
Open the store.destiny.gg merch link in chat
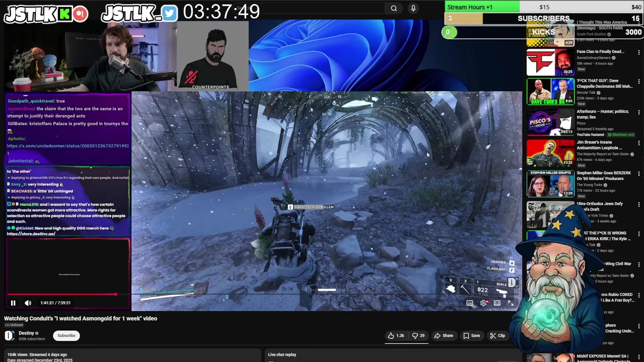click(x=31, y=234)
